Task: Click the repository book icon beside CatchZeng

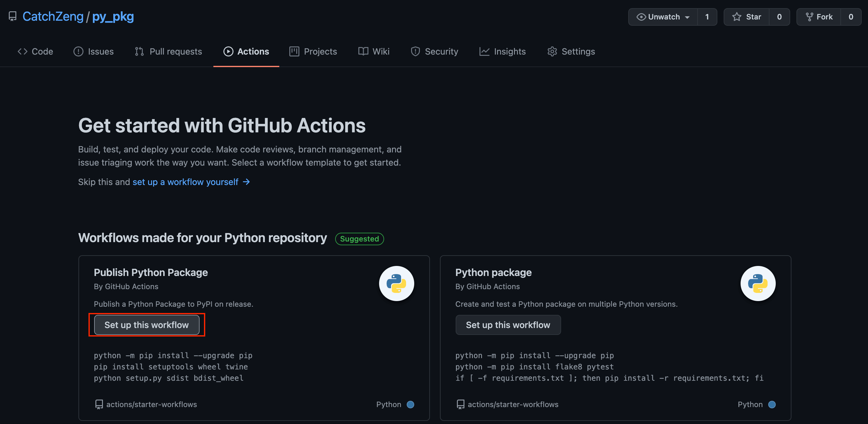Action: point(13,17)
